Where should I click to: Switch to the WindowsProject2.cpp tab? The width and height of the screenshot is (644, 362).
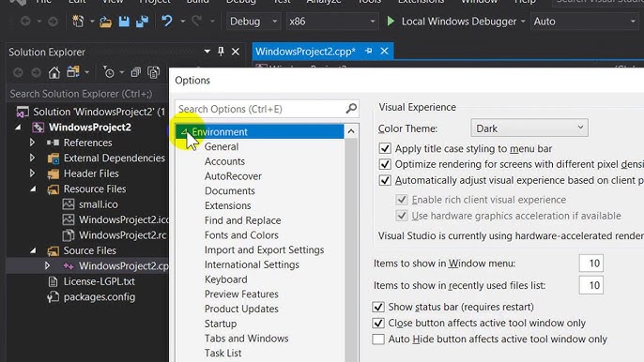coord(305,52)
